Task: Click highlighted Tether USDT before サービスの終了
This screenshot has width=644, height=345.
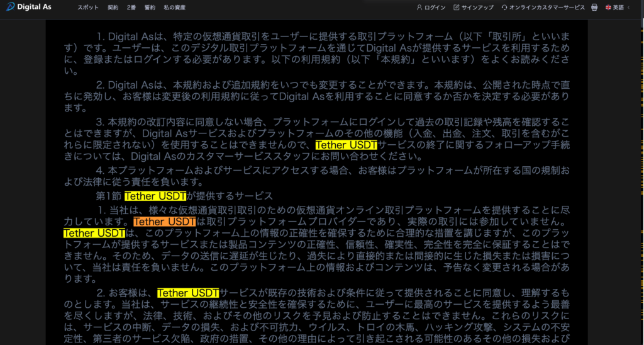Action: tap(347, 145)
